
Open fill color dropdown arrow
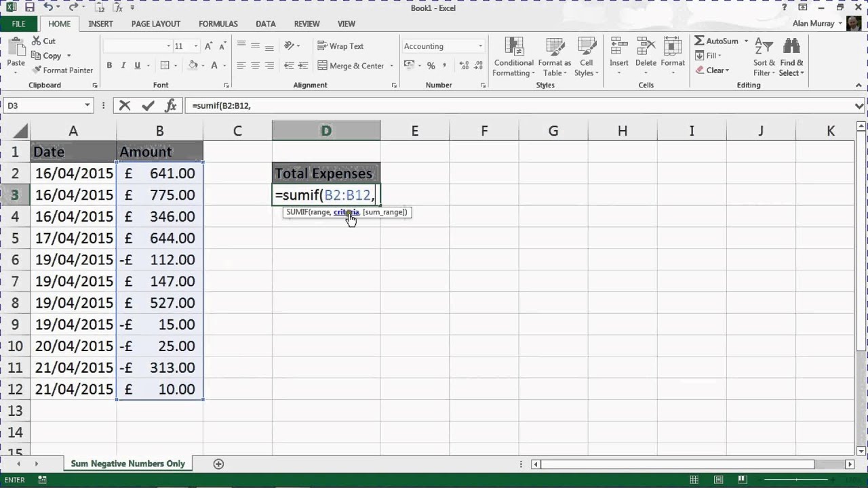tap(204, 66)
